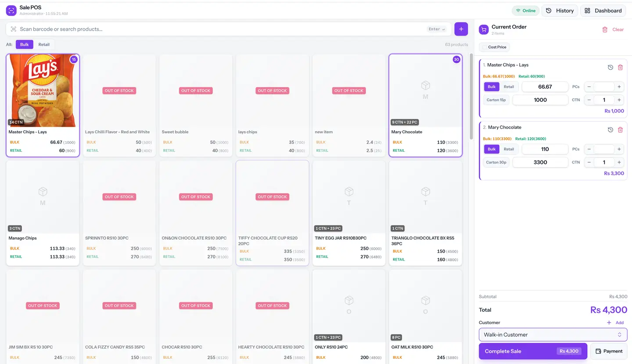Image resolution: width=632 pixels, height=364 pixels.
Task: Increase PCs quantity for Mary Chocolate
Action: click(619, 149)
